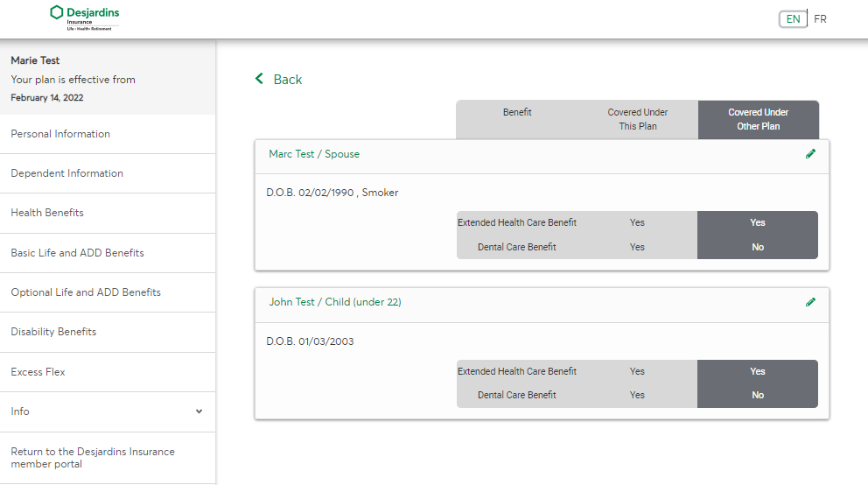Click Marc's D.O.B. 02/02/1990, Smoker text
Viewport: 868px width, 485px height.
pyautogui.click(x=332, y=193)
